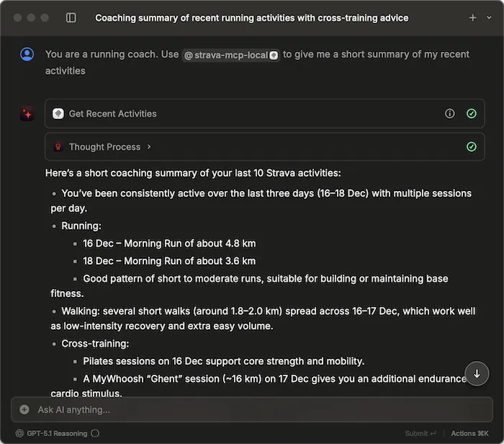Click the @strava-mcp-local mention tag
The height and width of the screenshot is (444, 504).
[230, 55]
